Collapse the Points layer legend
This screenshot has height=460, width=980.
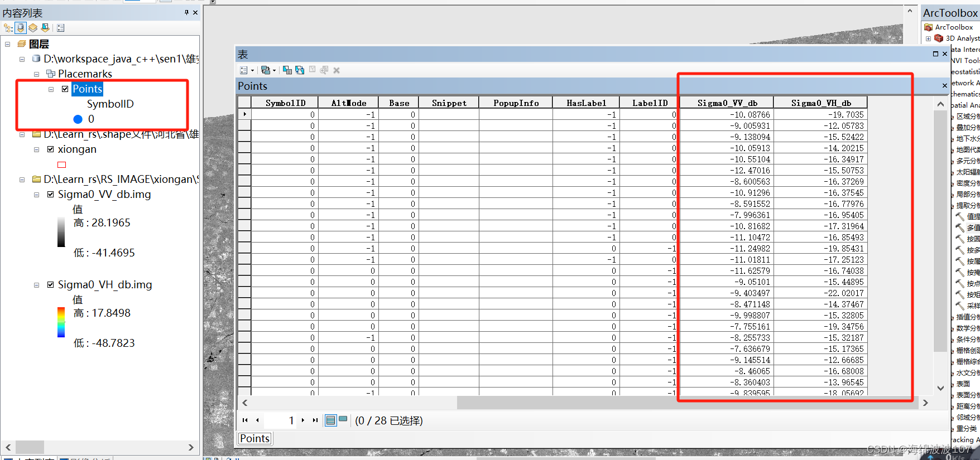tap(51, 89)
